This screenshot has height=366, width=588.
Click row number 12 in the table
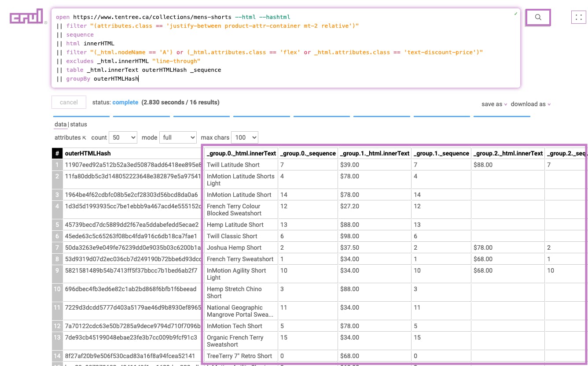[x=57, y=326]
